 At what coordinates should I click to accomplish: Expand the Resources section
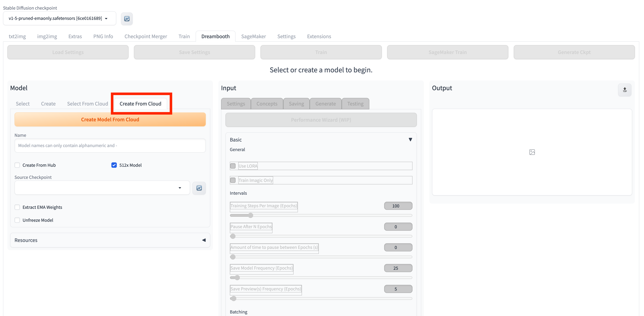(x=204, y=240)
